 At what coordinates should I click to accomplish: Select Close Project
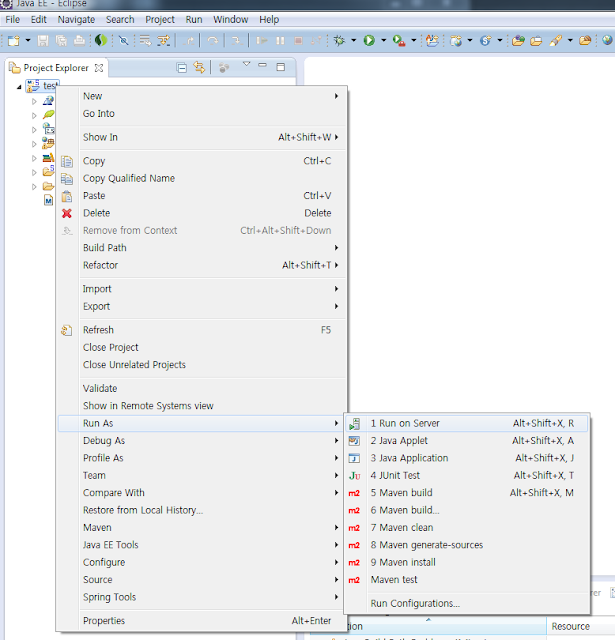[202, 347]
